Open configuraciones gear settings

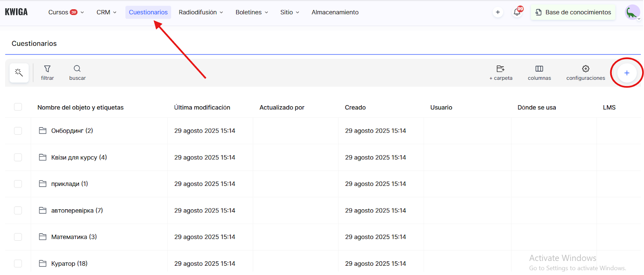[586, 73]
